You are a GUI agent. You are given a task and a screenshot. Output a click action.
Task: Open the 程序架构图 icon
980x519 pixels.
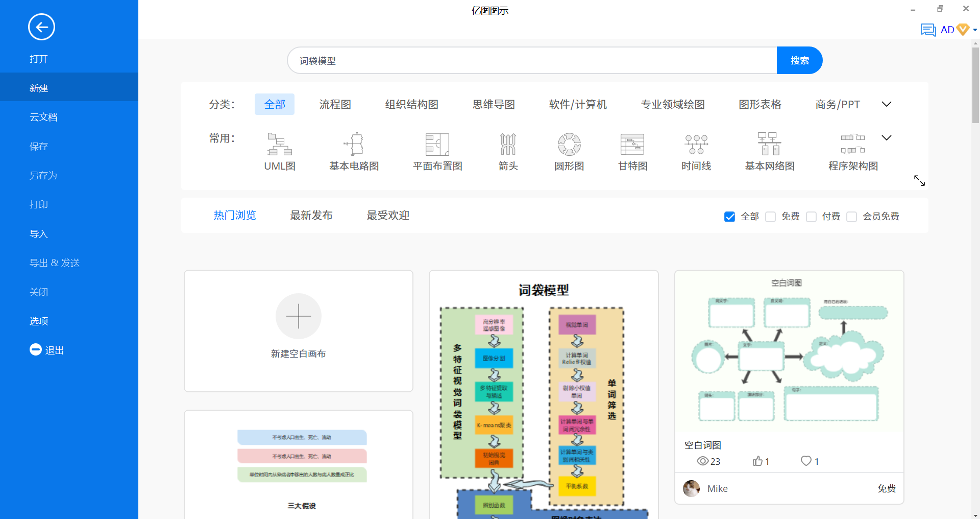point(853,144)
